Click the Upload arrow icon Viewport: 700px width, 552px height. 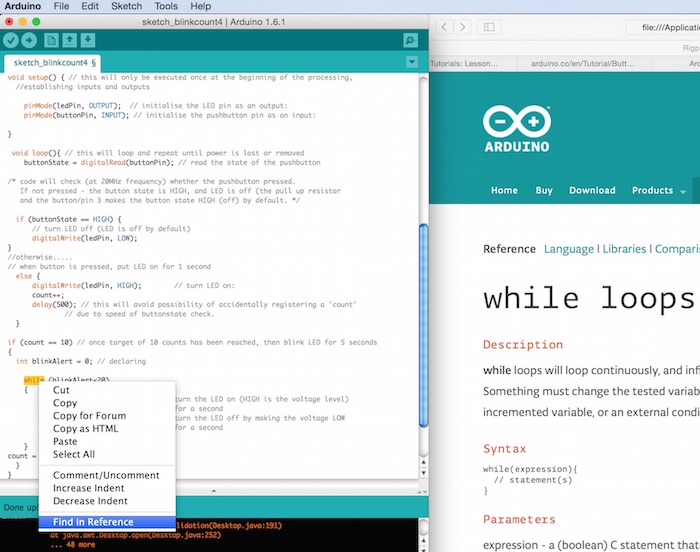point(29,41)
